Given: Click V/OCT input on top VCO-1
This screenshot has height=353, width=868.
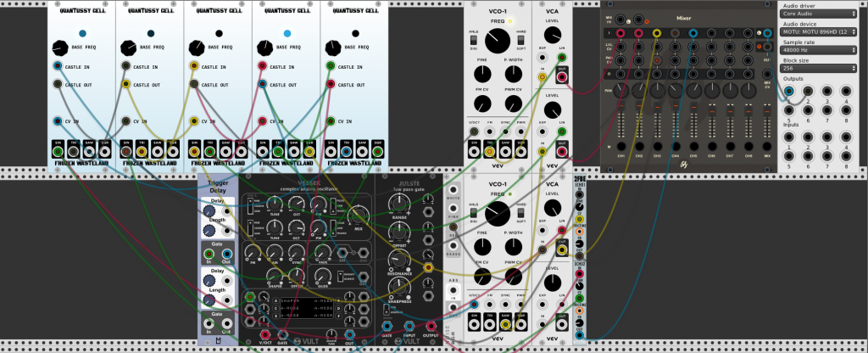Looking at the screenshot, I should tap(474, 132).
